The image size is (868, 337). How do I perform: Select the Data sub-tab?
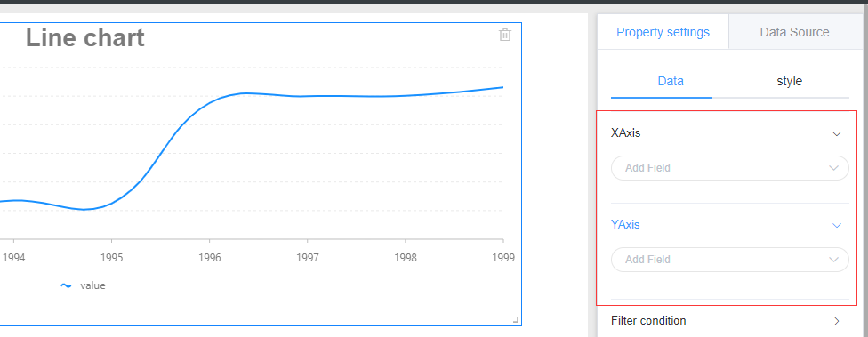pyautogui.click(x=671, y=81)
